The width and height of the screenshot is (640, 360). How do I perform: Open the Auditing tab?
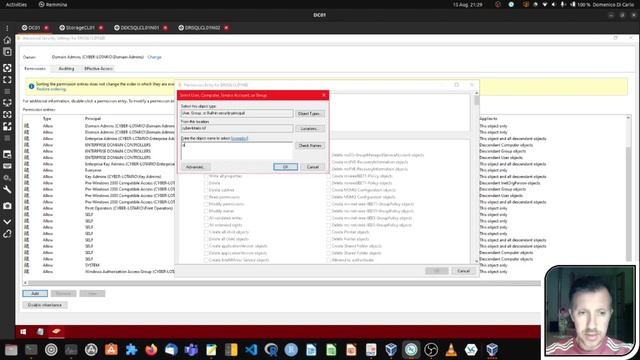point(66,69)
